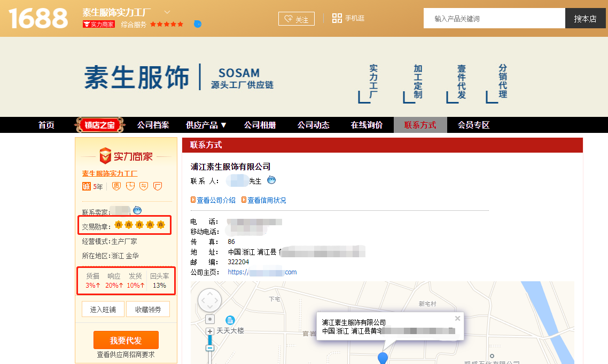Screen dimensions: 608x364
Task: Focus the product keyword search field
Action: (494, 18)
